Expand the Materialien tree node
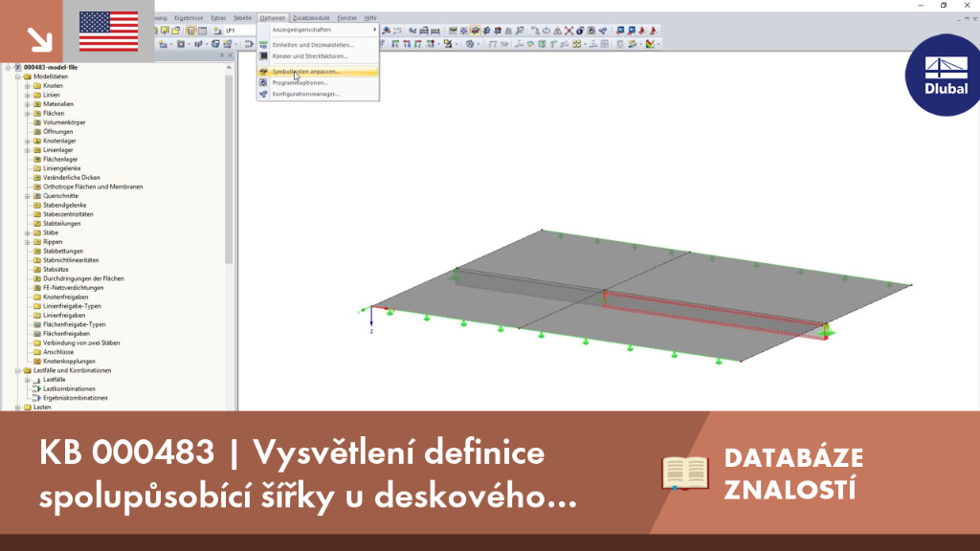The width and height of the screenshot is (980, 551). tap(28, 104)
